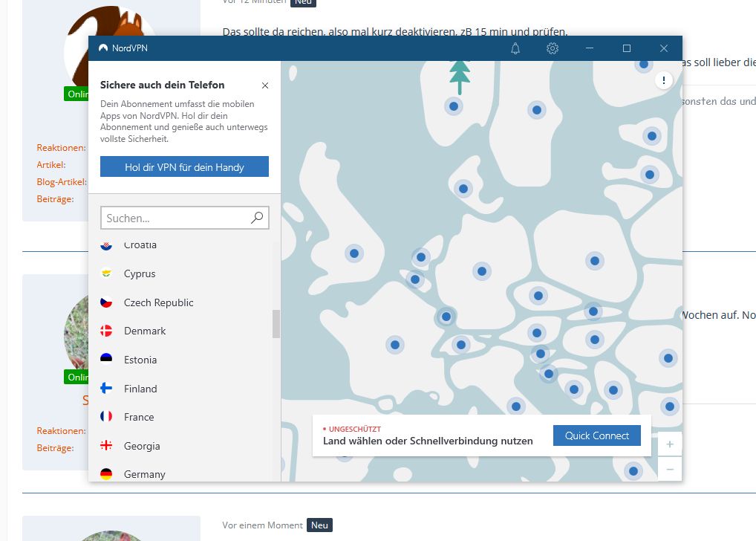Screen dimensions: 756x541
Task: Zoom out the map with minus button
Action: tap(669, 469)
